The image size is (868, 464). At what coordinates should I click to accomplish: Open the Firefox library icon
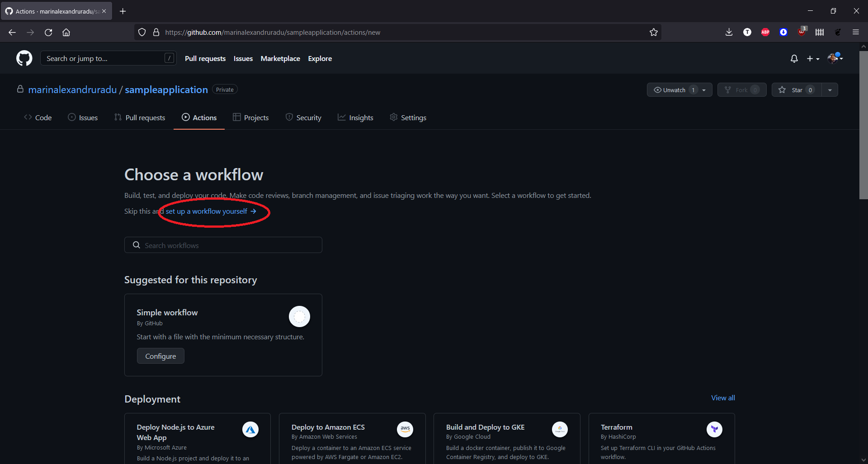click(x=820, y=32)
